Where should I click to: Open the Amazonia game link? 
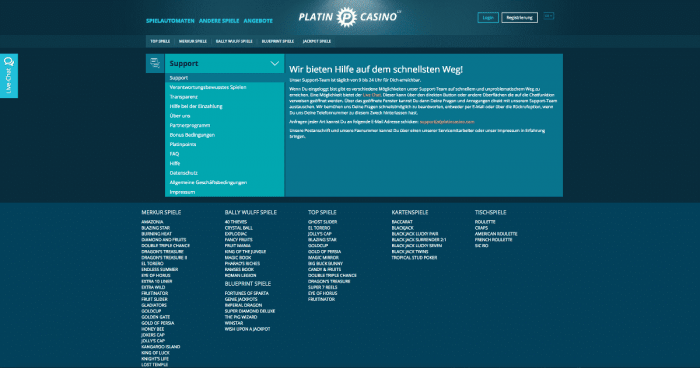click(x=152, y=222)
